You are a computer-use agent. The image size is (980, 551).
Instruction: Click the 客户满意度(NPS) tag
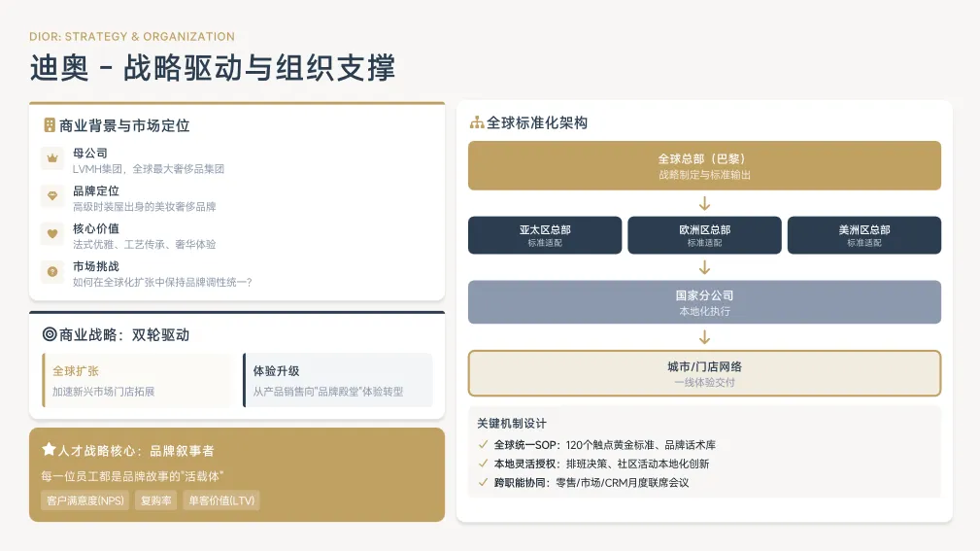85,500
